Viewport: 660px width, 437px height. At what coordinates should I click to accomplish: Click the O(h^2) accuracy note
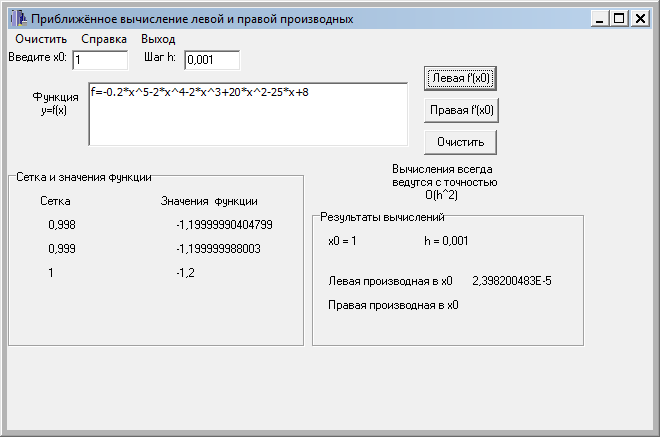441,195
